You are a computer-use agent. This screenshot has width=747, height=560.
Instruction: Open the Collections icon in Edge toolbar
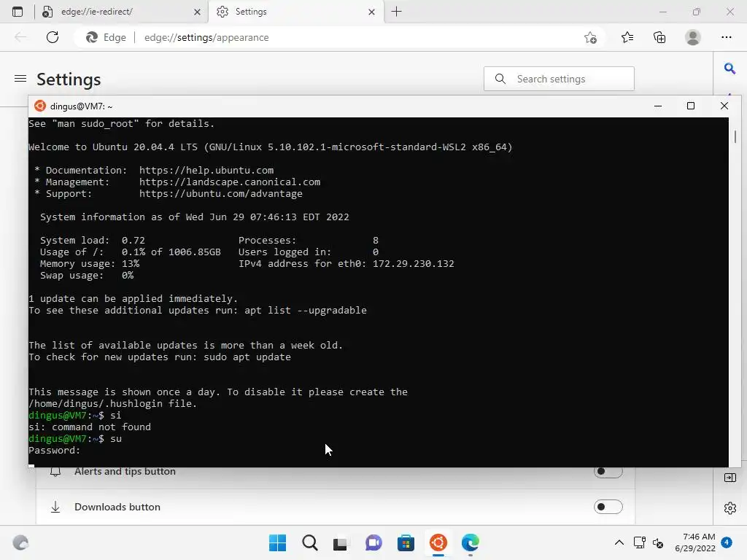659,37
